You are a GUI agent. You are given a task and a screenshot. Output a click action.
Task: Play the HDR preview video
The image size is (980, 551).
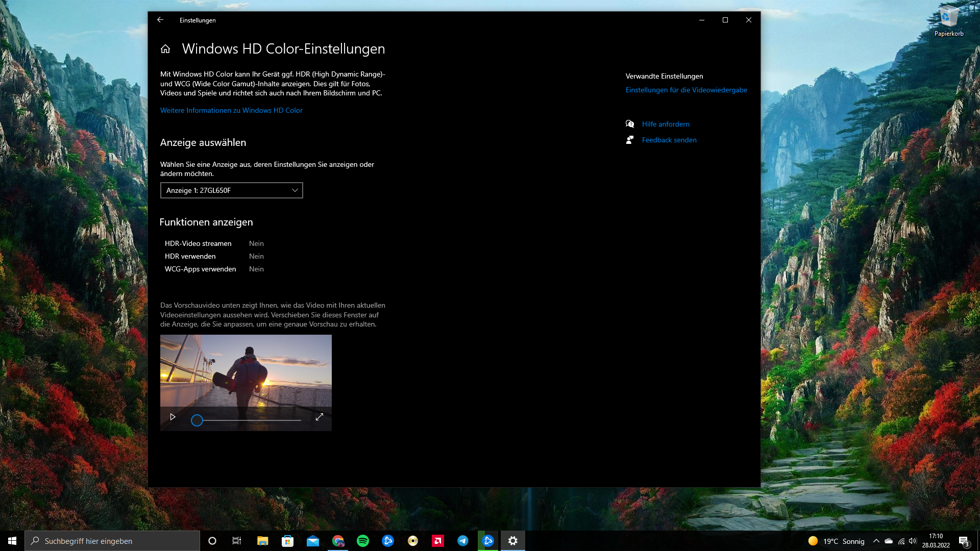173,417
